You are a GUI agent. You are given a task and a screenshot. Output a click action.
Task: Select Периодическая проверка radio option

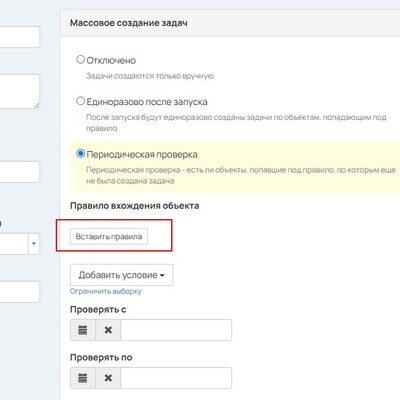pyautogui.click(x=80, y=154)
